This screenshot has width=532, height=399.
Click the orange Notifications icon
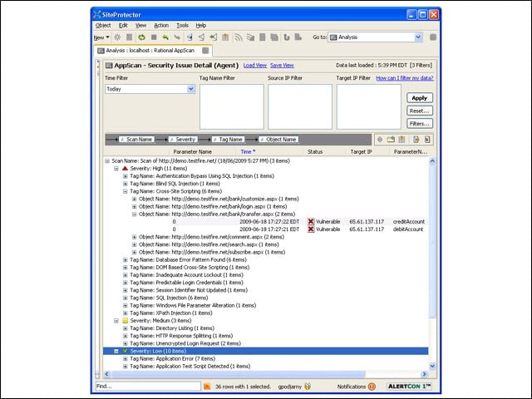coord(372,386)
